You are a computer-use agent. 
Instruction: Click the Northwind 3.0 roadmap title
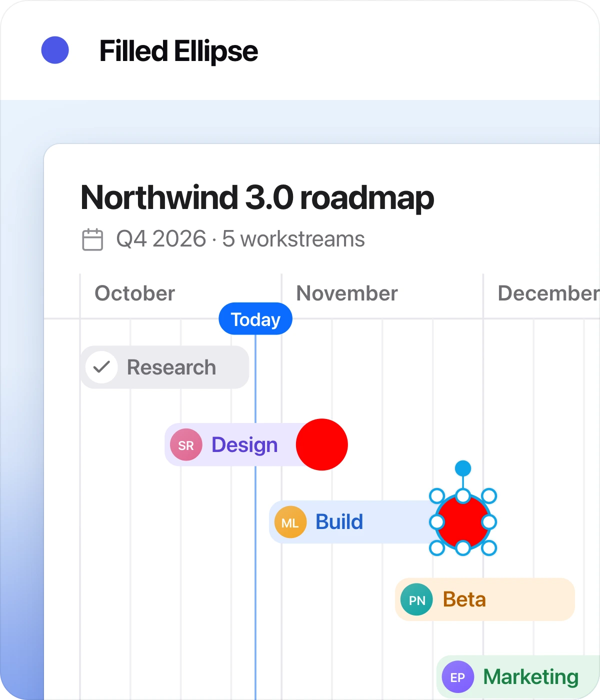257,197
